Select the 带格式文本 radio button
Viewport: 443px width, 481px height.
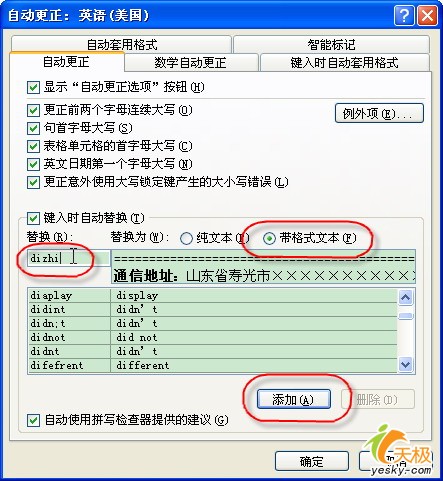click(x=269, y=238)
